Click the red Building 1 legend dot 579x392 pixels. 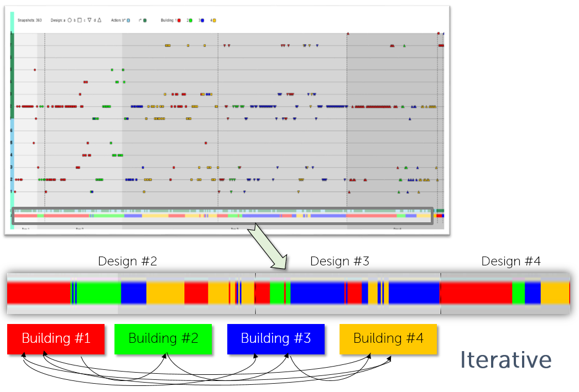tap(179, 20)
